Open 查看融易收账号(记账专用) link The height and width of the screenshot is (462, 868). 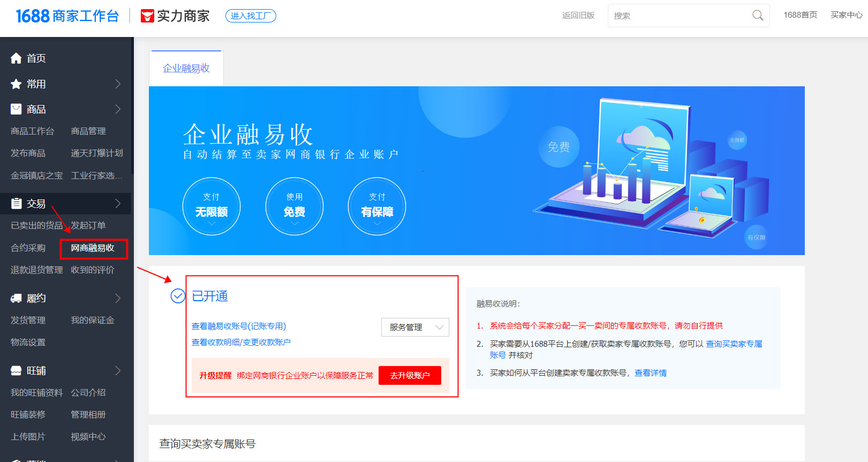point(239,326)
